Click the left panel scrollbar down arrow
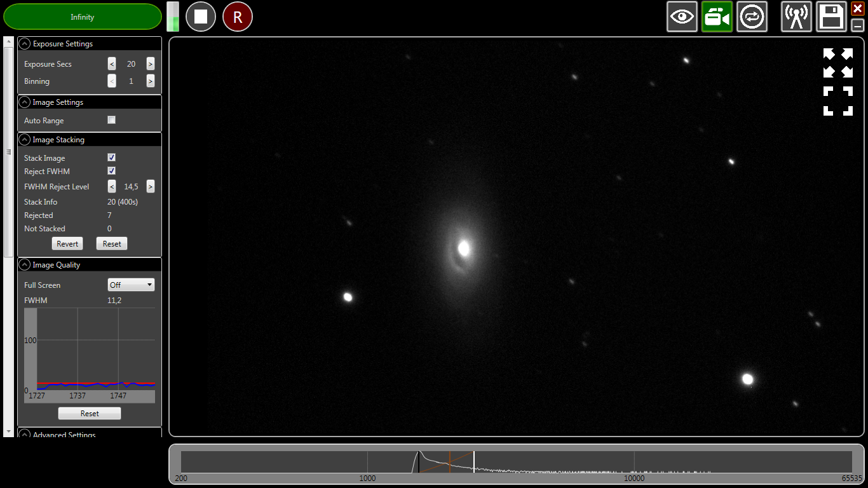This screenshot has height=488, width=868. [x=8, y=431]
